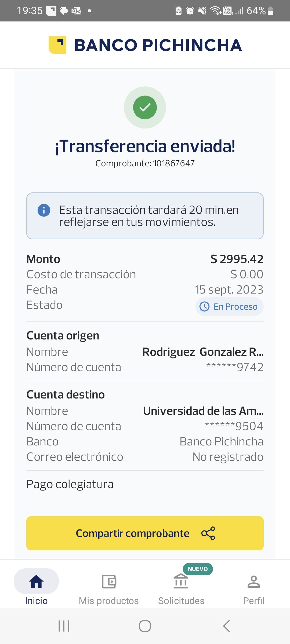The height and width of the screenshot is (644, 290).
Task: Tap the En Proceso status chip
Action: point(230,306)
